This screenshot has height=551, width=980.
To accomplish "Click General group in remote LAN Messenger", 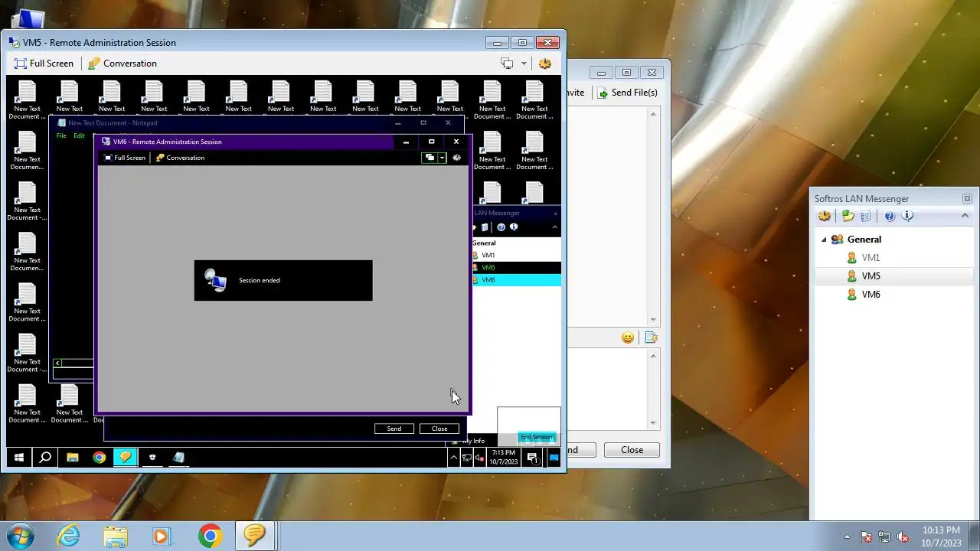I will [x=484, y=243].
